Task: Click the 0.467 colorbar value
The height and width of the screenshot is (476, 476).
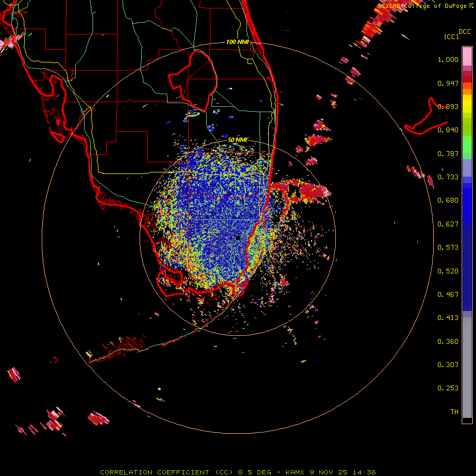Action: (x=448, y=295)
